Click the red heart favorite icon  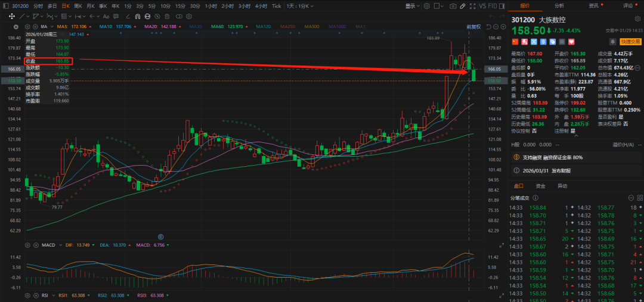click(571, 42)
